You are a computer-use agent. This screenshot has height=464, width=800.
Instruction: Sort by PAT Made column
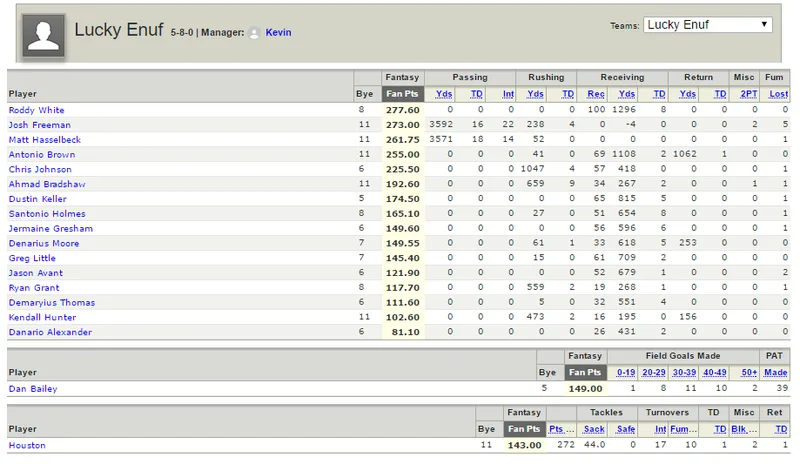[776, 372]
